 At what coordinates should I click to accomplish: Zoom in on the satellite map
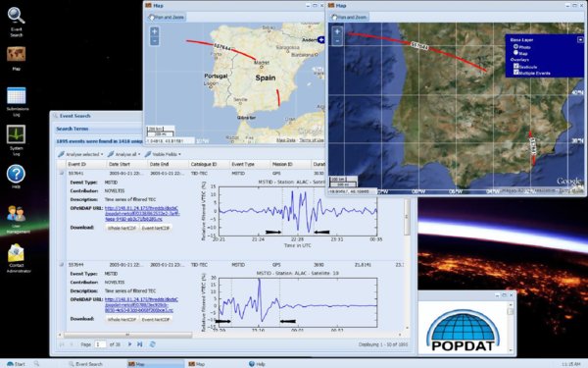[x=337, y=31]
